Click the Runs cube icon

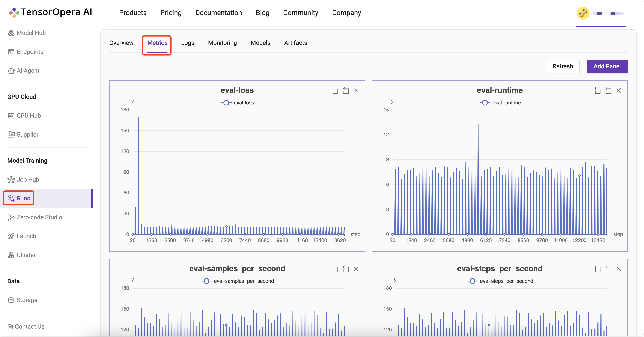pyautogui.click(x=11, y=198)
